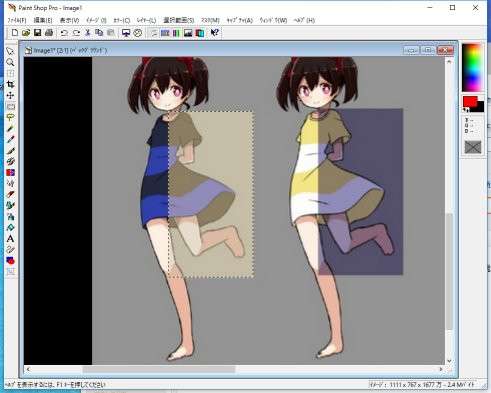Select the Eraser tool

click(x=10, y=194)
